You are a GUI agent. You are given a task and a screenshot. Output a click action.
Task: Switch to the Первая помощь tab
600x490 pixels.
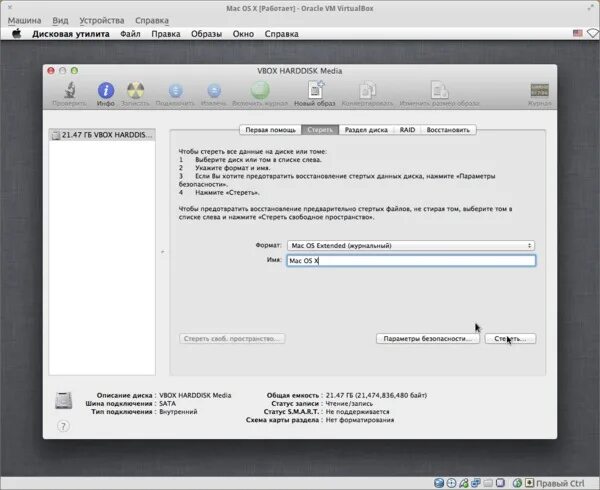[x=271, y=130]
